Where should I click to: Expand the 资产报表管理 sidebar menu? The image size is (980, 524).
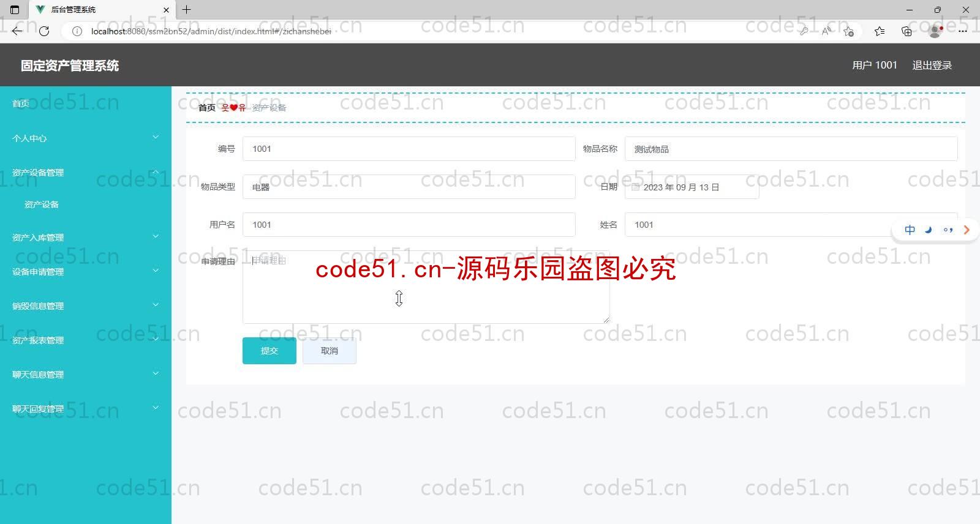pyautogui.click(x=86, y=340)
